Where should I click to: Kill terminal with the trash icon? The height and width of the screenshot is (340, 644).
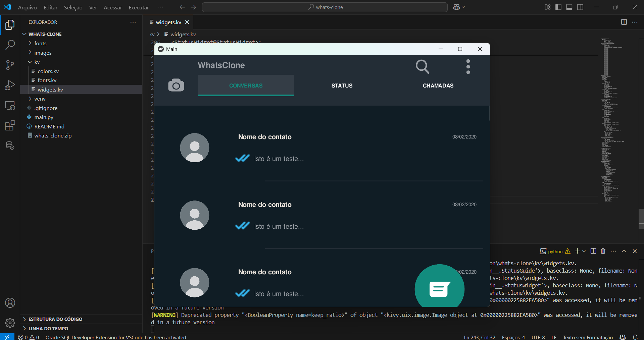pyautogui.click(x=603, y=251)
